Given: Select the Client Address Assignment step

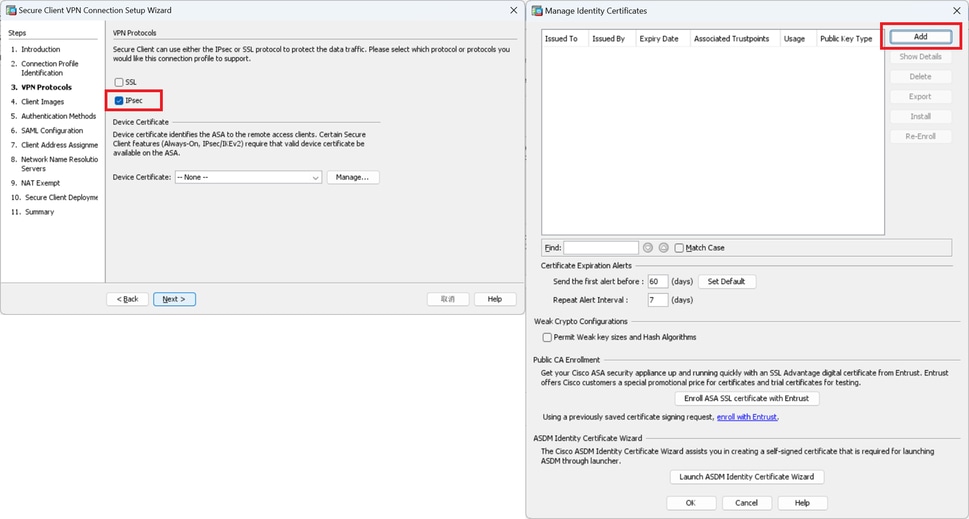Looking at the screenshot, I should pos(59,145).
